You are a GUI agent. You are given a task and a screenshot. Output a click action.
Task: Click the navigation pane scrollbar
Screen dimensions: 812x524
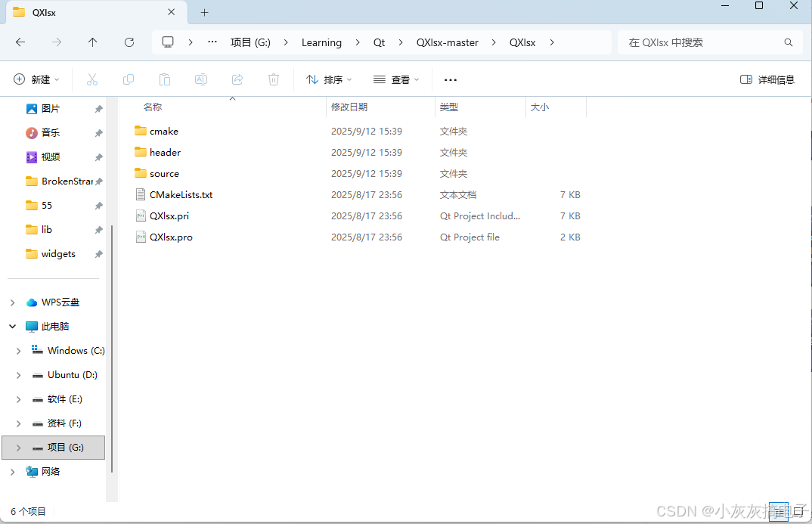tap(112, 348)
